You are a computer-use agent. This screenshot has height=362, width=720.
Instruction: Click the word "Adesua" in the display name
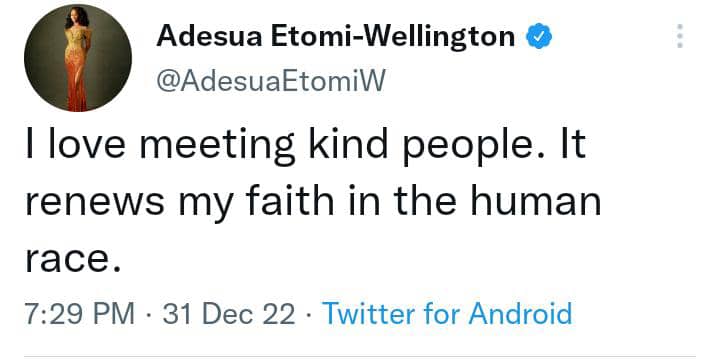(209, 37)
